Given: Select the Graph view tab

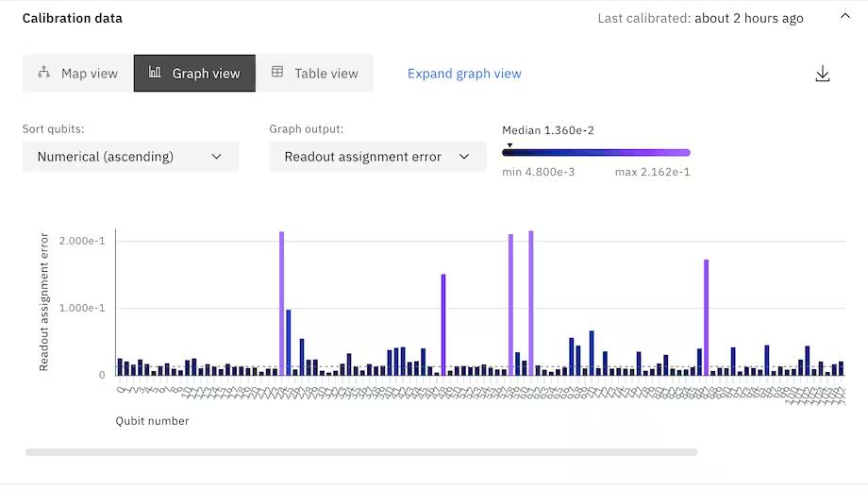Looking at the screenshot, I should click(195, 73).
